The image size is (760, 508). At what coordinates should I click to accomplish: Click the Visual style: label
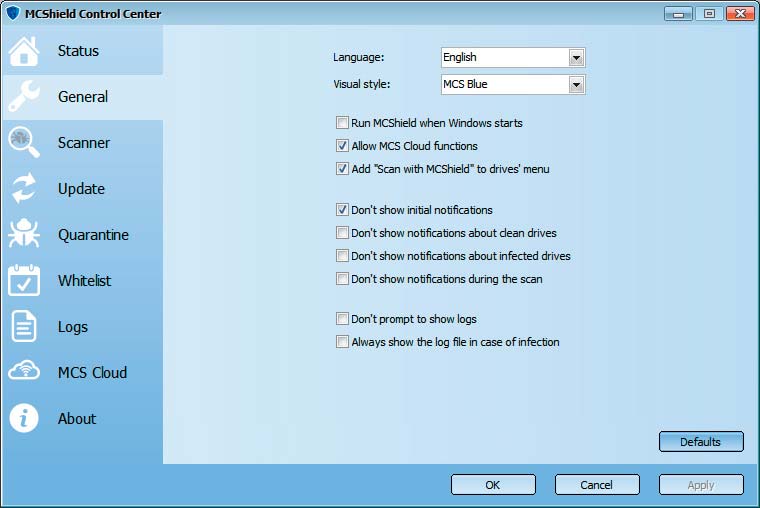[x=362, y=84]
